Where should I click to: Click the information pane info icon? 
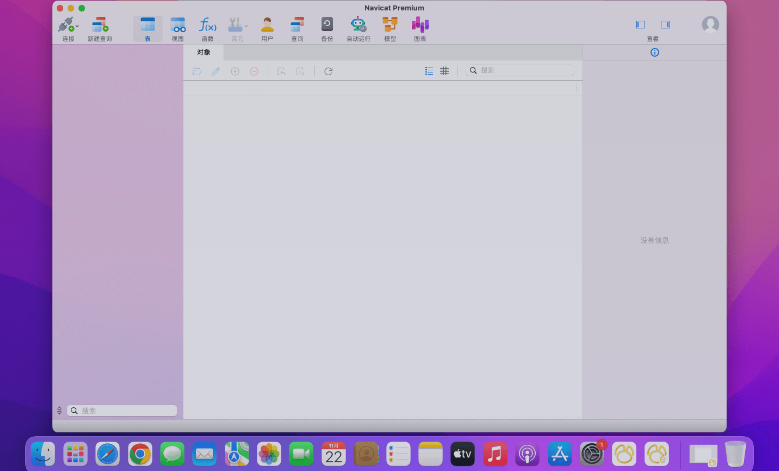pyautogui.click(x=655, y=52)
